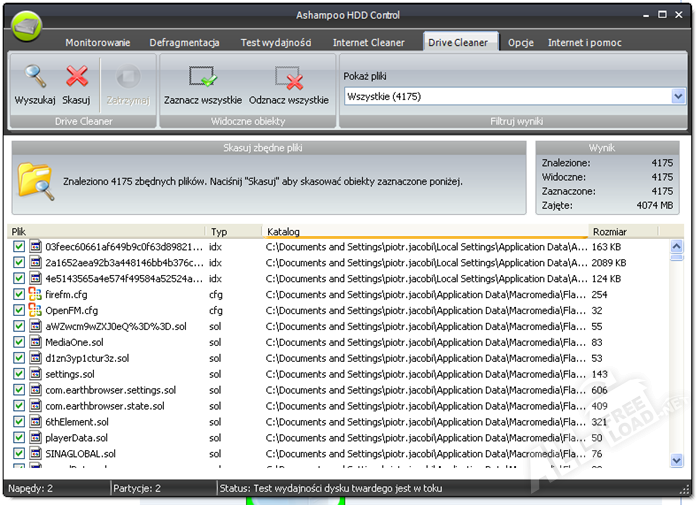
Task: Open Internet i pomoc tab
Action: click(586, 43)
